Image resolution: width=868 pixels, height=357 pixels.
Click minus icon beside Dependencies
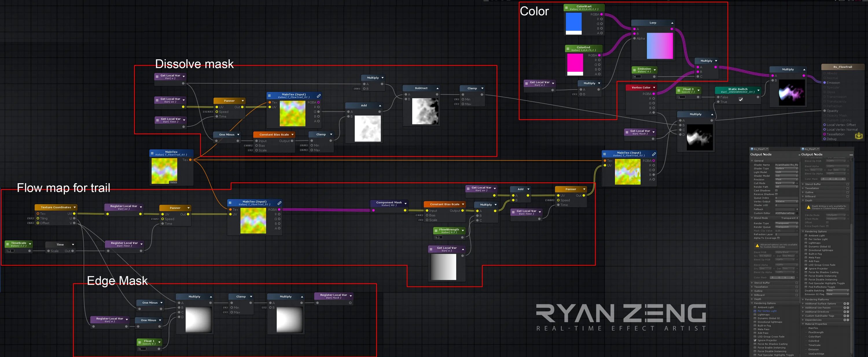(847, 320)
